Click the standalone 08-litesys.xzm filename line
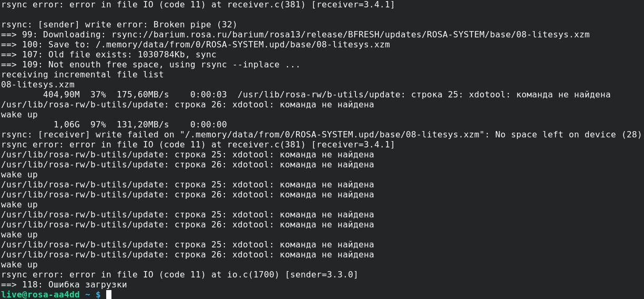The height and width of the screenshot is (299, 644). click(38, 85)
